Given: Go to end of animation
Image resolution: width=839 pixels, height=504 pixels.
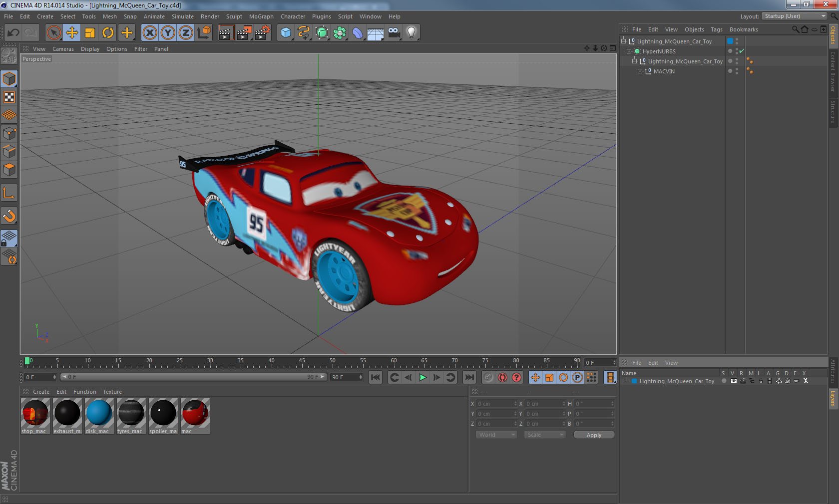Looking at the screenshot, I should [x=469, y=378].
